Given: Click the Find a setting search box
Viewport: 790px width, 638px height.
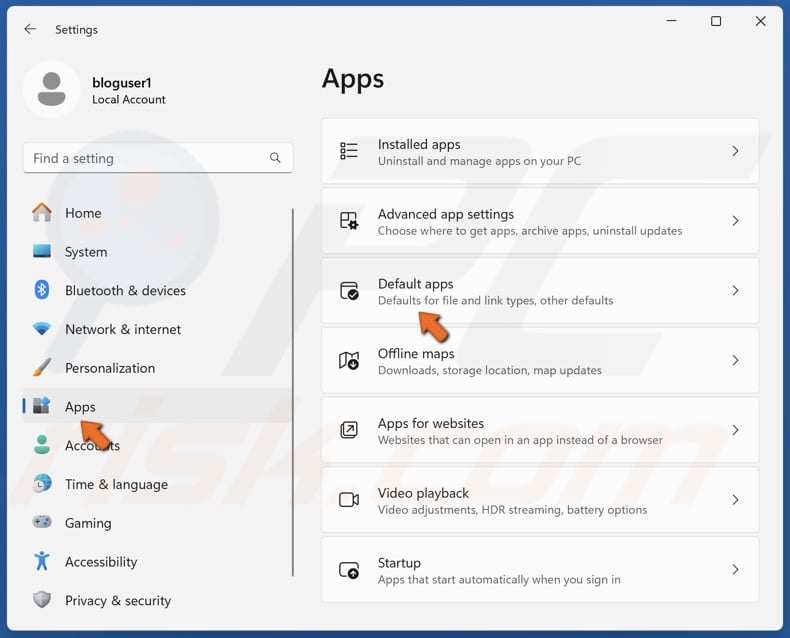Looking at the screenshot, I should (x=158, y=158).
